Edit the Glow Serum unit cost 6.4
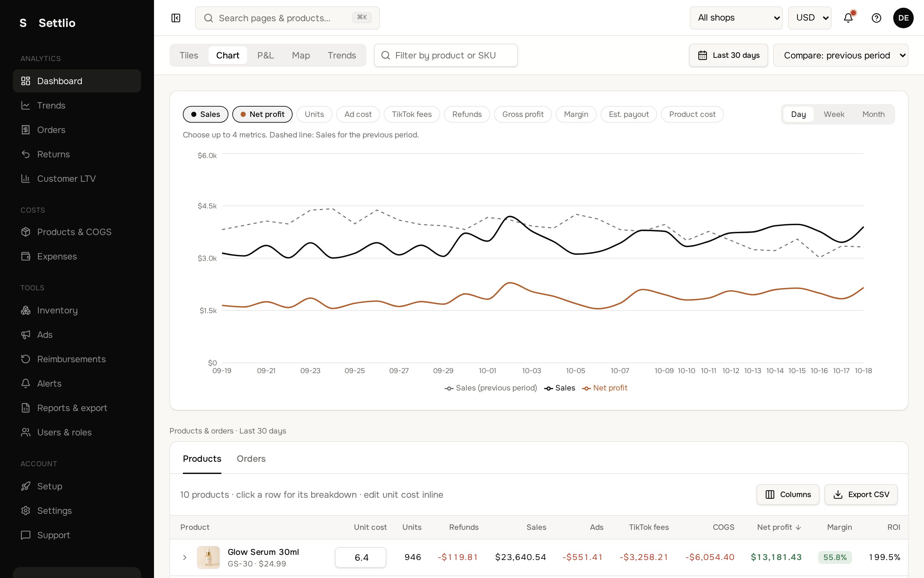 [360, 557]
